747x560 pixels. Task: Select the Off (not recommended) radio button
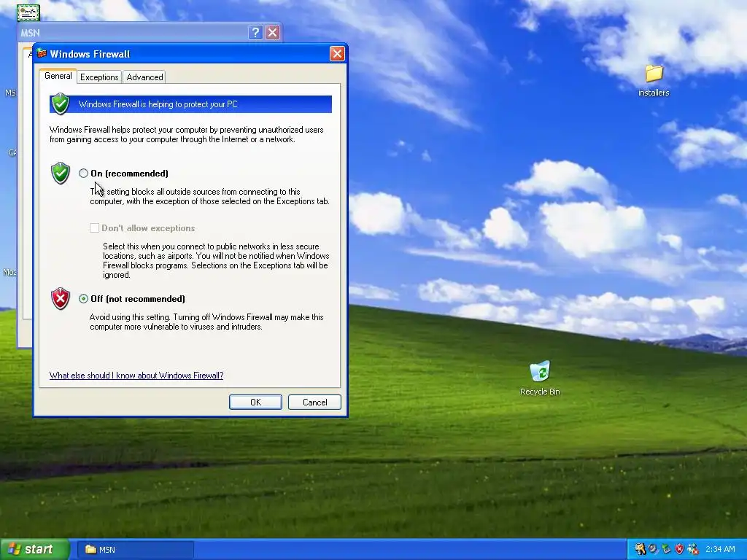(x=83, y=298)
